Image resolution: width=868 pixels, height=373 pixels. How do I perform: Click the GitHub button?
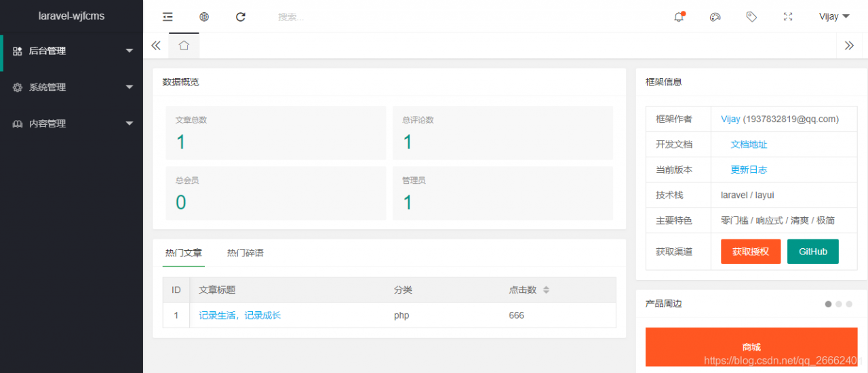[x=813, y=252]
